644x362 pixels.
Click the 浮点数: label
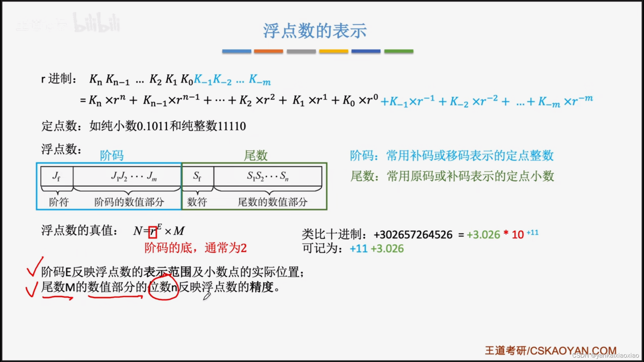coord(61,149)
